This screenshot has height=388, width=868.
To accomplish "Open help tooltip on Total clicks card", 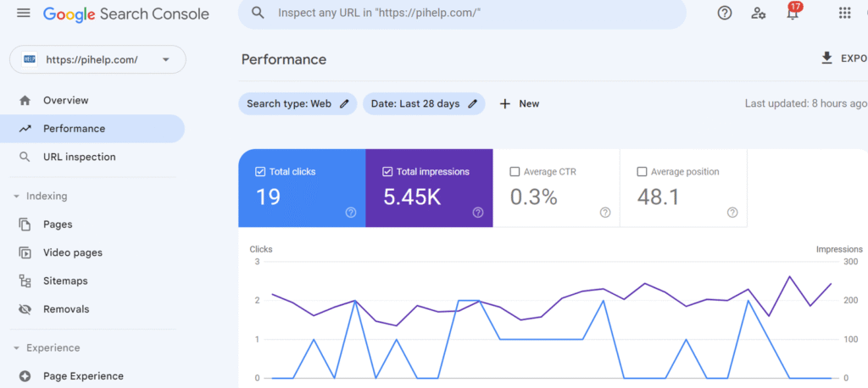I will pyautogui.click(x=350, y=212).
